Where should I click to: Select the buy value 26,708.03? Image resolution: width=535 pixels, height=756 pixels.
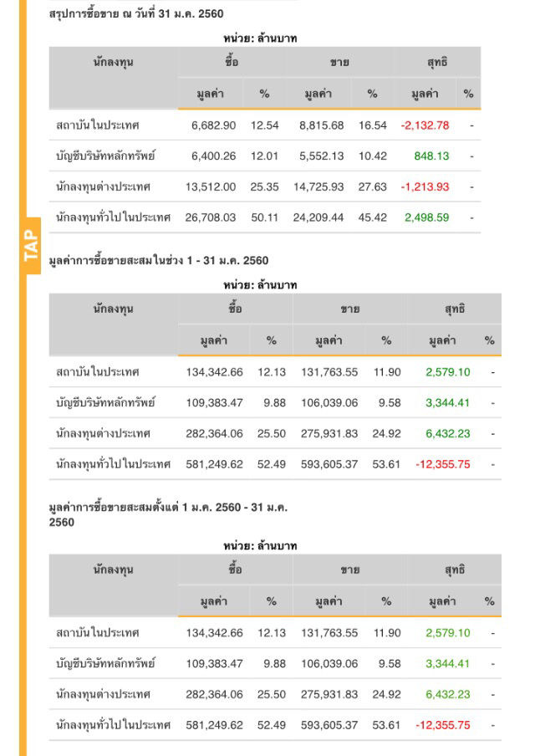click(x=210, y=217)
